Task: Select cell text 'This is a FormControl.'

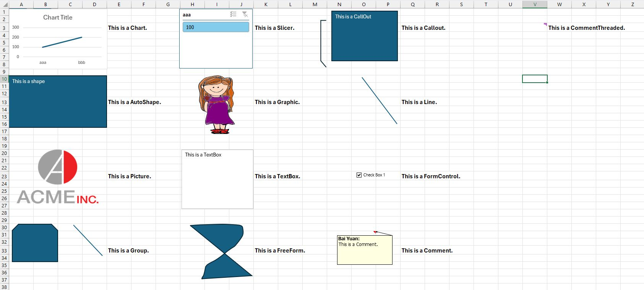Action: coord(431,176)
